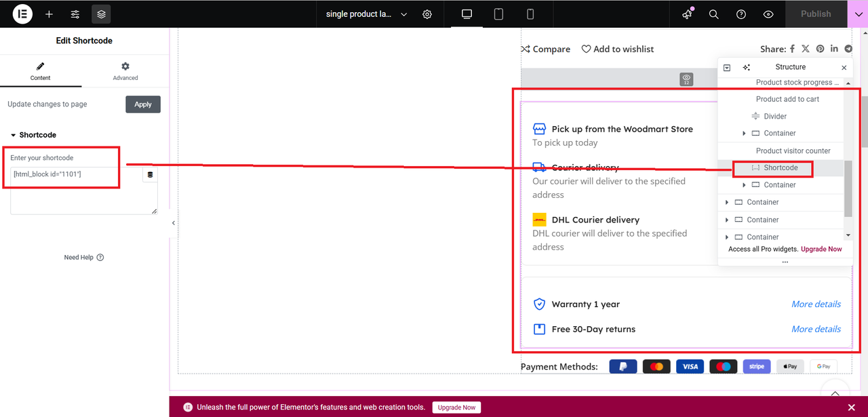Click the Structure panel scrollbar

pyautogui.click(x=848, y=188)
